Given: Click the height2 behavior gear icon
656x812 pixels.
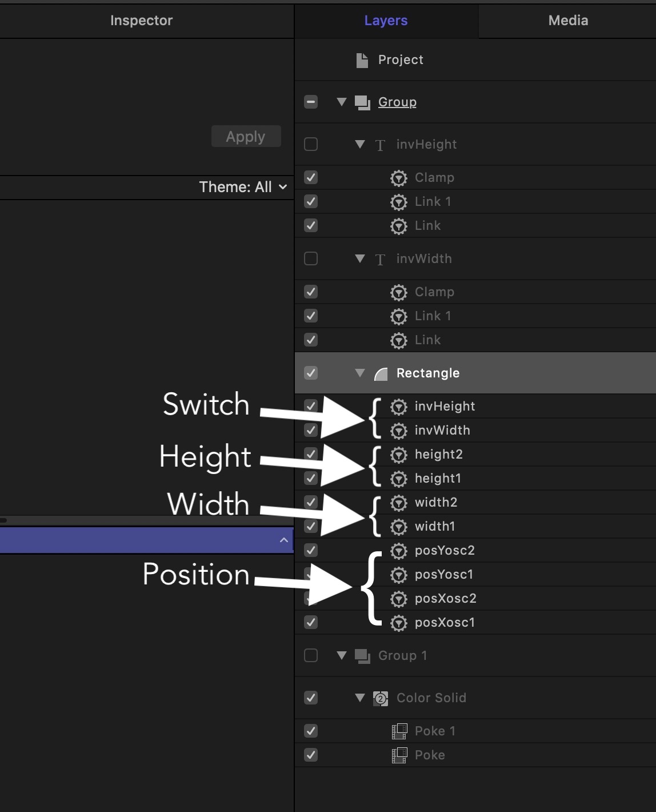Looking at the screenshot, I should (398, 455).
